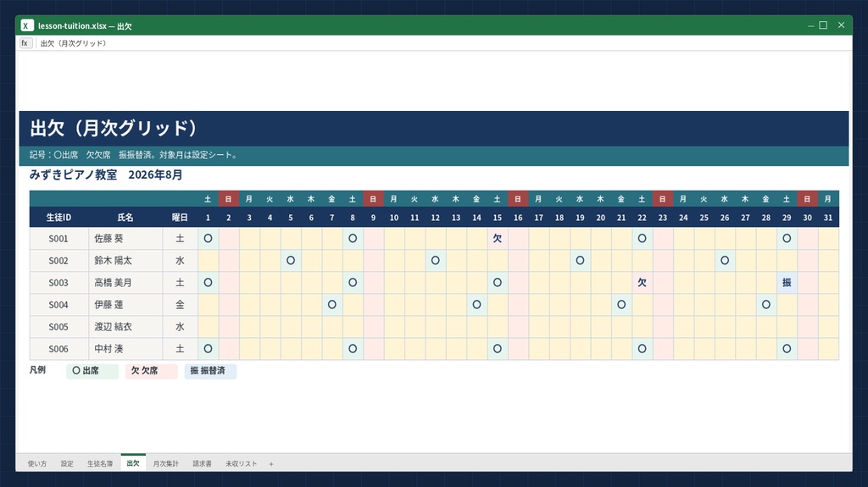Image resolution: width=868 pixels, height=487 pixels.
Task: Click the green 出席 legend swatch
Action: [92, 371]
